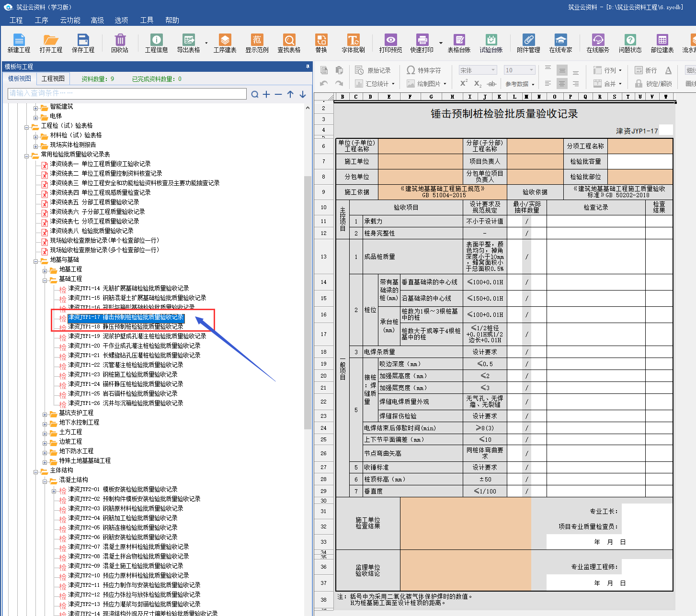Toggle middle vertical alignment
The image size is (696, 616).
[562, 70]
